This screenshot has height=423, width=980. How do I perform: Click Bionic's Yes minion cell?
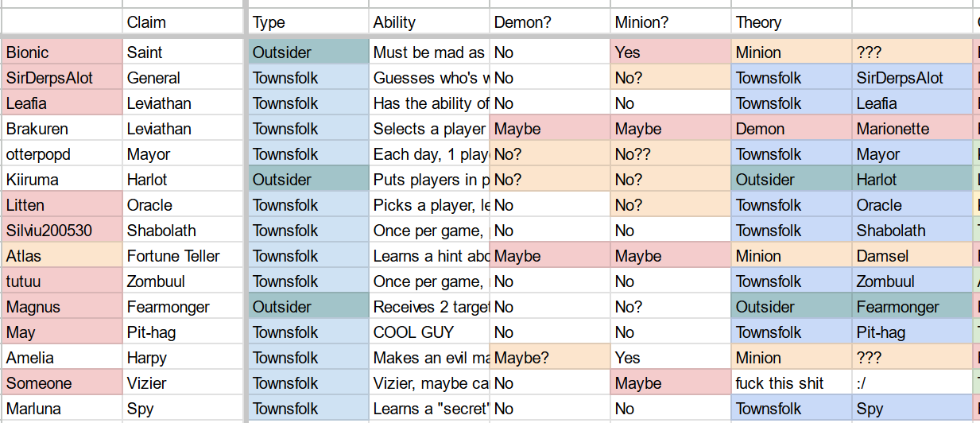click(671, 52)
